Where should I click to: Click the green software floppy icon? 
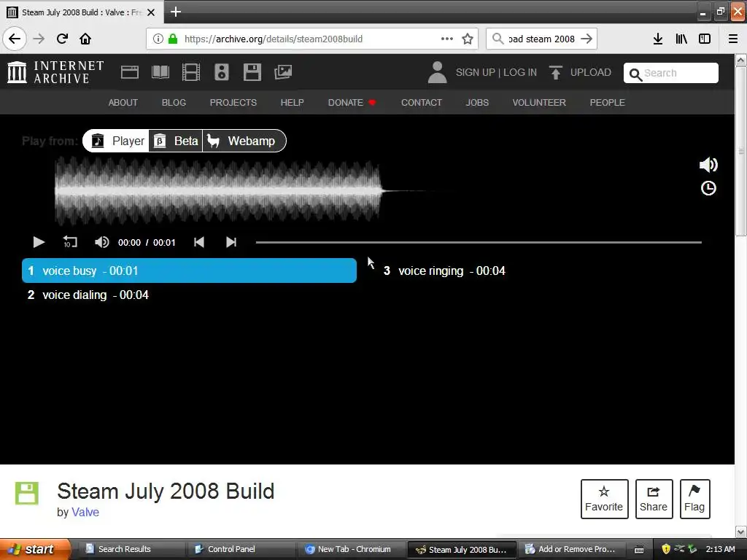pos(27,493)
